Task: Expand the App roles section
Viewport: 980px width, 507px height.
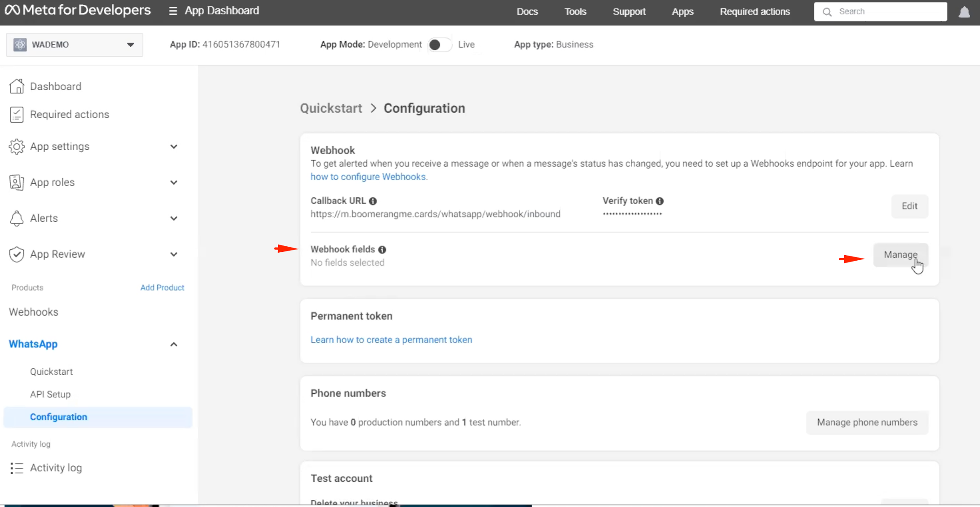Action: (x=174, y=182)
